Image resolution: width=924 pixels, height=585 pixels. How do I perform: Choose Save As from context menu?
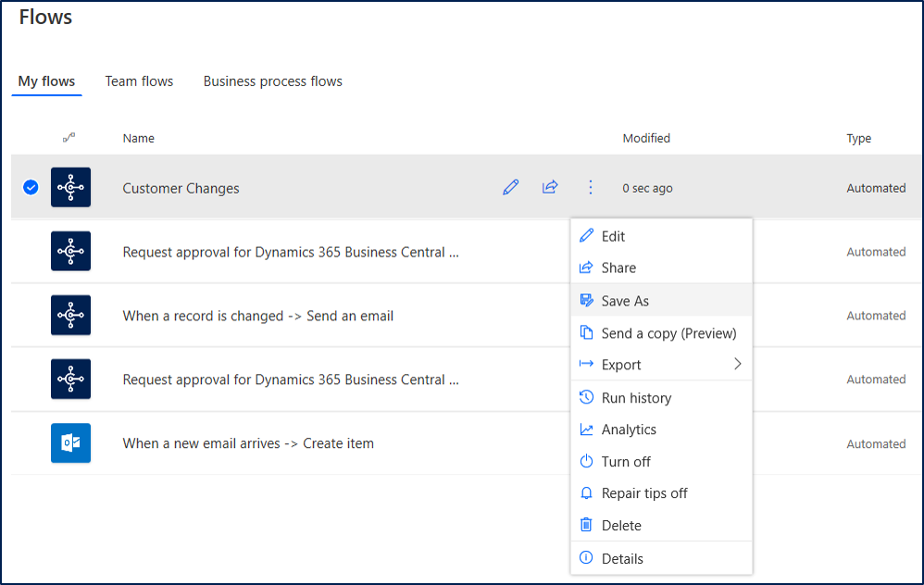click(x=625, y=301)
